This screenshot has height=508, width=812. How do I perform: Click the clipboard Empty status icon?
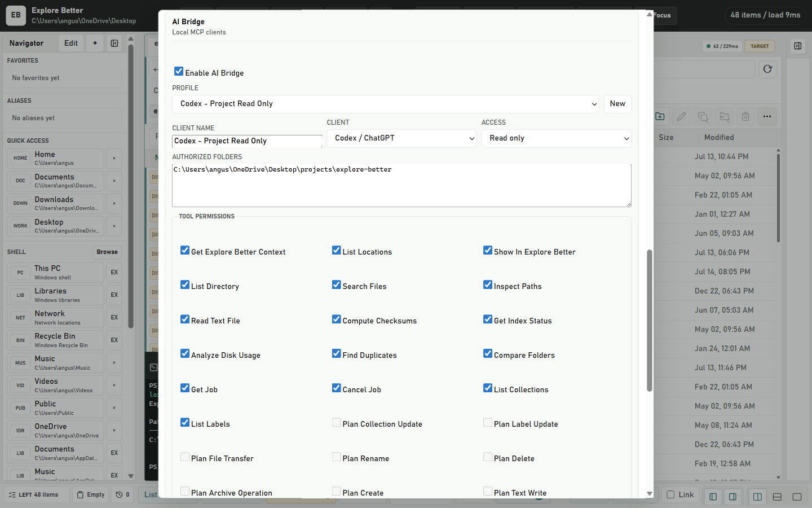pos(91,495)
